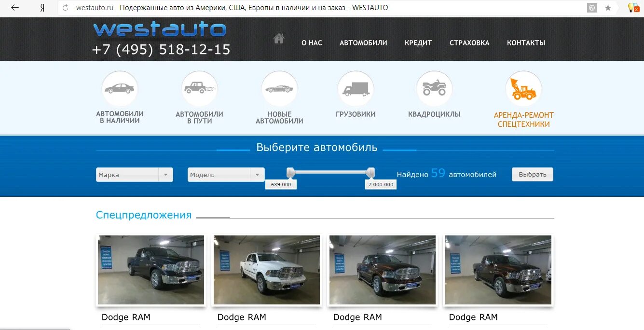This screenshot has width=644, height=330.
Task: Click the phone number +7 (495) 518-12-15
Action: coord(161,50)
